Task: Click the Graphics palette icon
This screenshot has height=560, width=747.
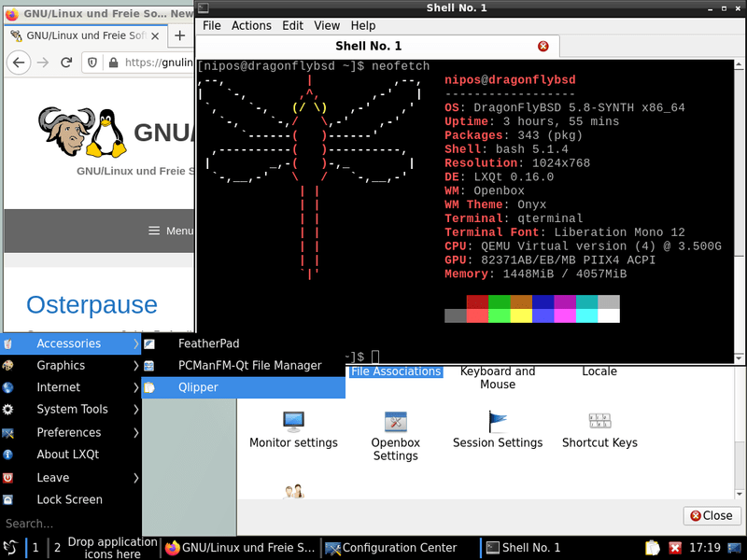Action: 7,366
